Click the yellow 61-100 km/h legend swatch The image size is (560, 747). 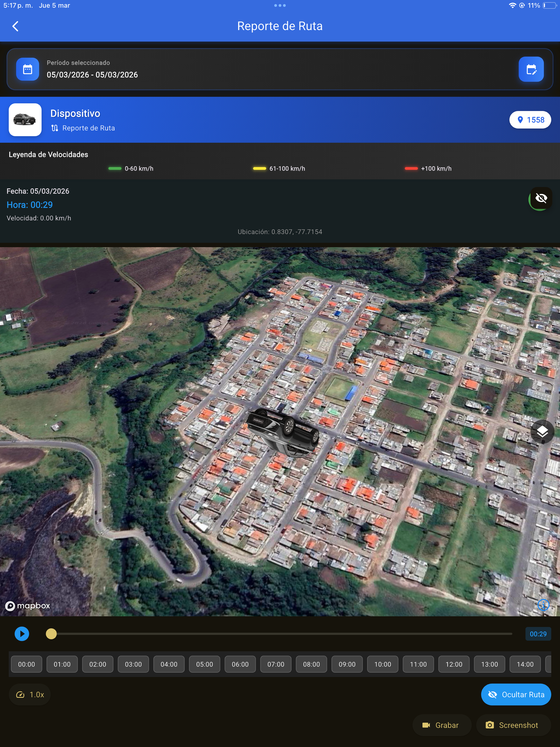pos(259,168)
